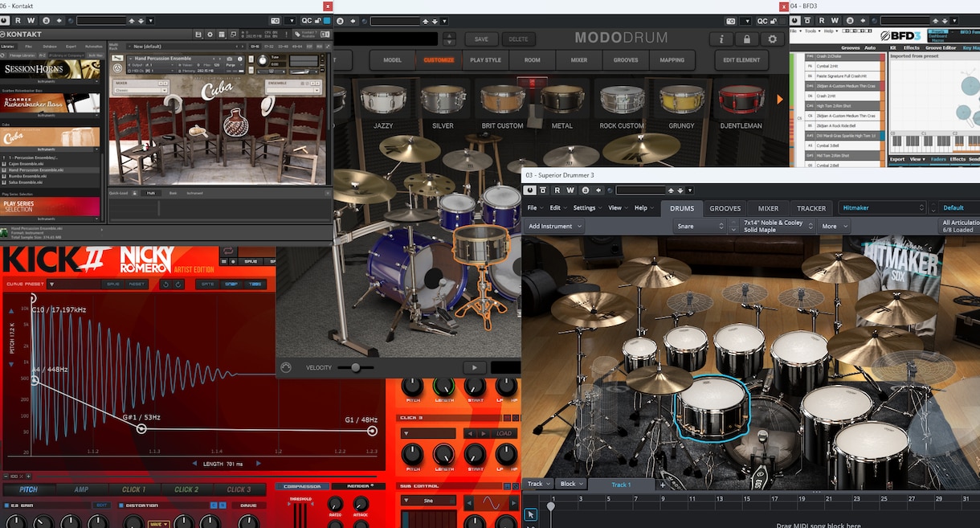
Task: Open MODO DRUM settings gear
Action: click(x=773, y=39)
